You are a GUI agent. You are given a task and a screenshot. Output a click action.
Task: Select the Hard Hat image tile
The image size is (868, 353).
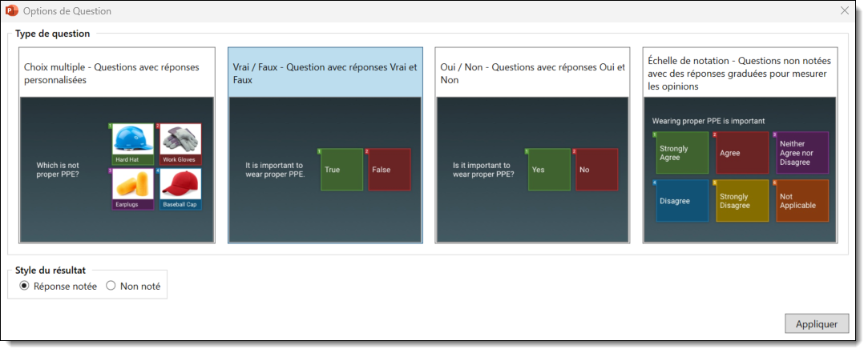(x=132, y=144)
